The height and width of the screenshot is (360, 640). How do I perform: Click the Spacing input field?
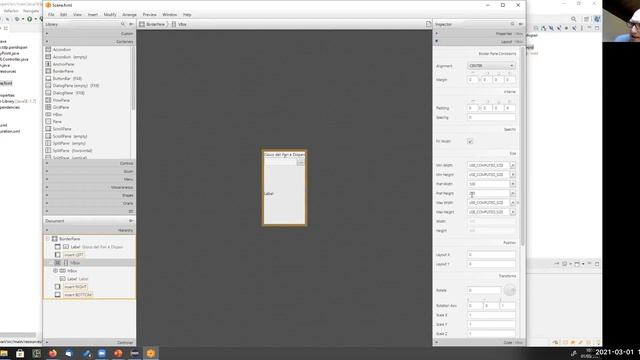(x=491, y=118)
